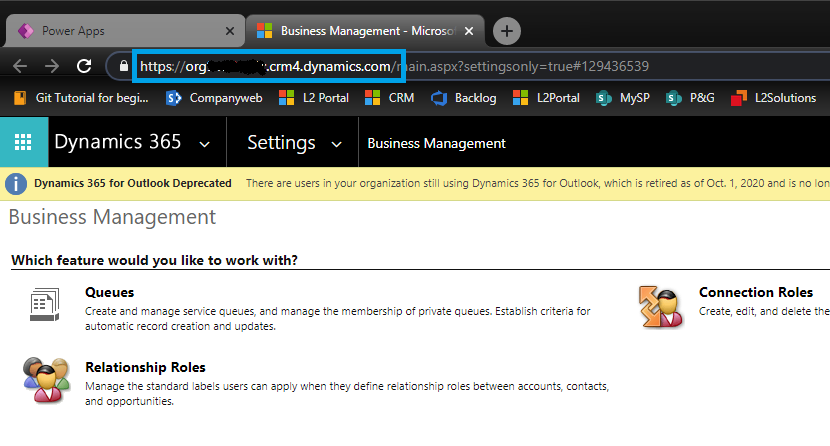The width and height of the screenshot is (830, 446).
Task: Open the Queues link
Action: pos(110,293)
